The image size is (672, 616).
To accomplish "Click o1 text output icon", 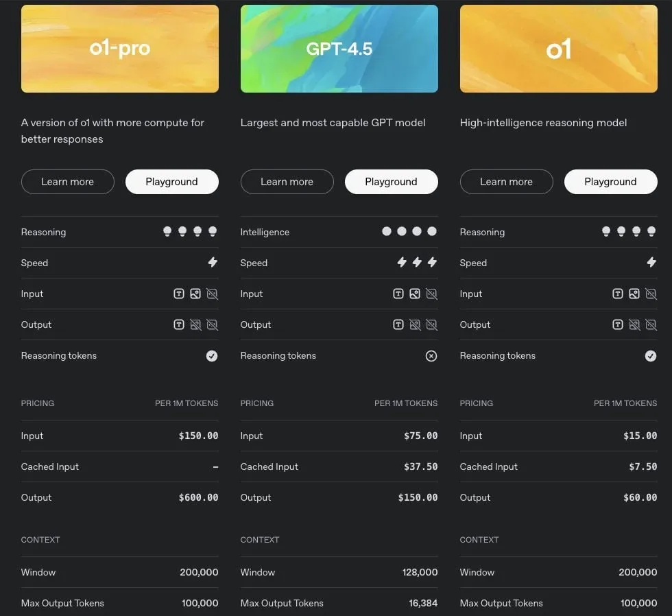I will [x=618, y=324].
